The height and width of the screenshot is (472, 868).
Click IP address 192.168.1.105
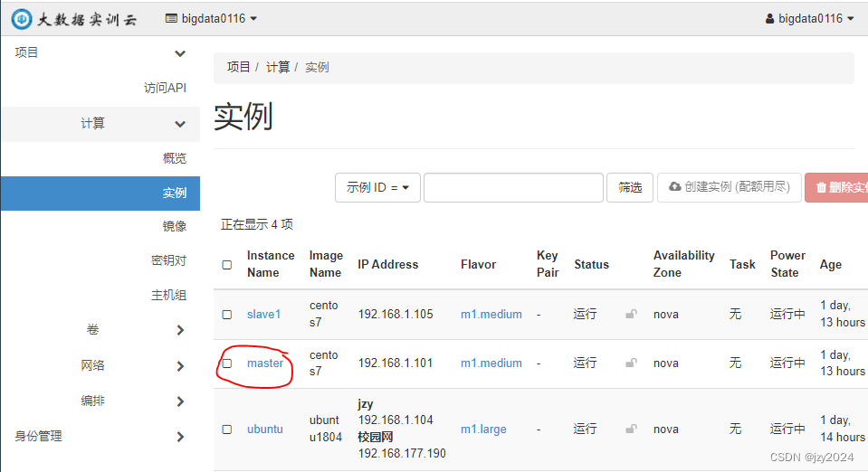pos(396,315)
